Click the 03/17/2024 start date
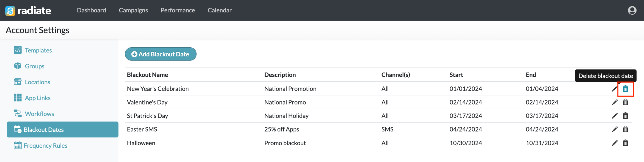 click(465, 116)
